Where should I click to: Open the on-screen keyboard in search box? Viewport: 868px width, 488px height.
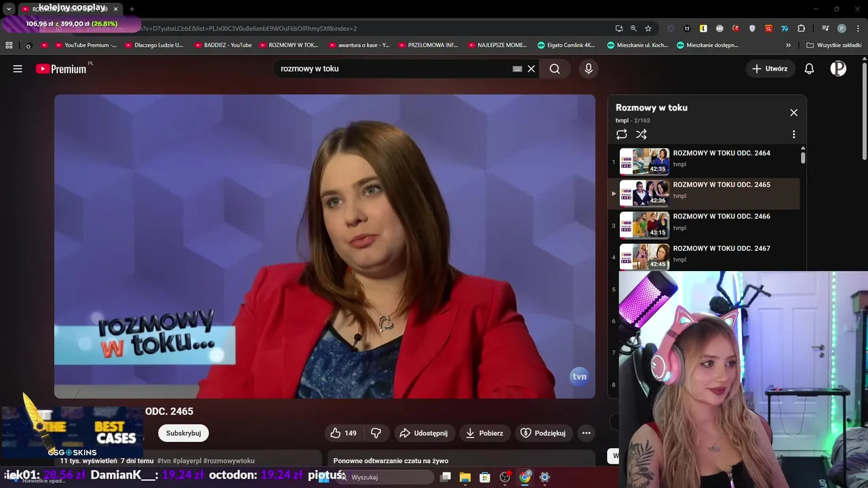[517, 68]
